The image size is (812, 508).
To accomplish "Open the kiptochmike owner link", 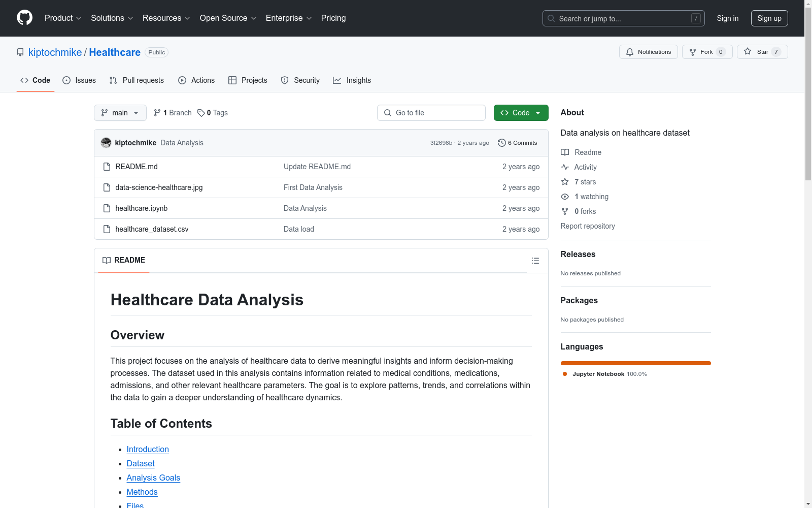I will pyautogui.click(x=55, y=52).
